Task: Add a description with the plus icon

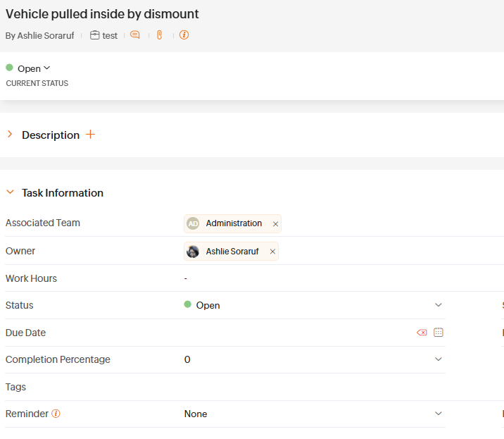Action: coord(90,135)
